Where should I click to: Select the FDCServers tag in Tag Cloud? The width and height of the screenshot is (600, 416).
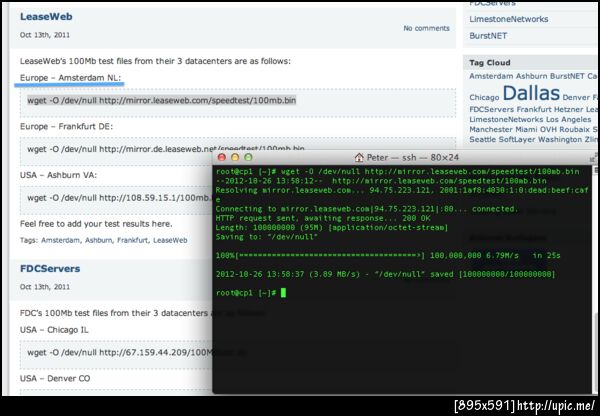pos(491,109)
